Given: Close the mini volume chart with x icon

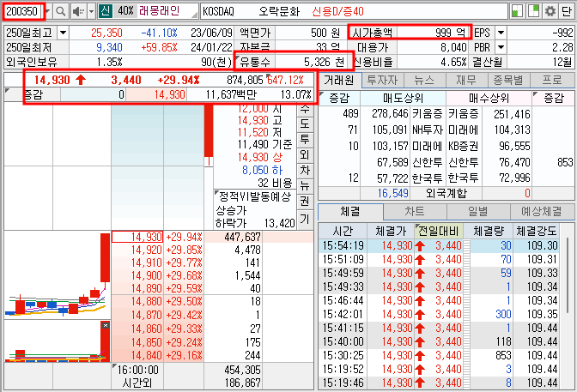Looking at the screenshot, I should [106, 325].
